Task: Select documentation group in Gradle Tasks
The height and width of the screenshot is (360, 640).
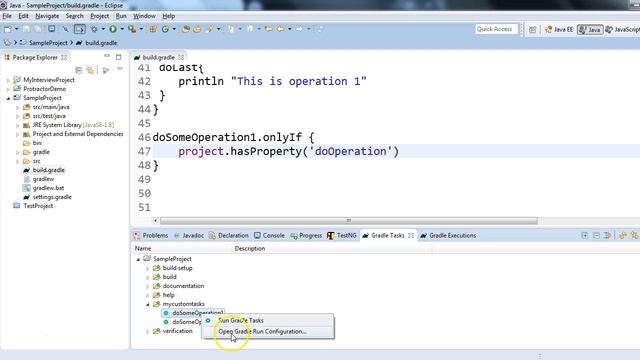Action: [x=183, y=286]
